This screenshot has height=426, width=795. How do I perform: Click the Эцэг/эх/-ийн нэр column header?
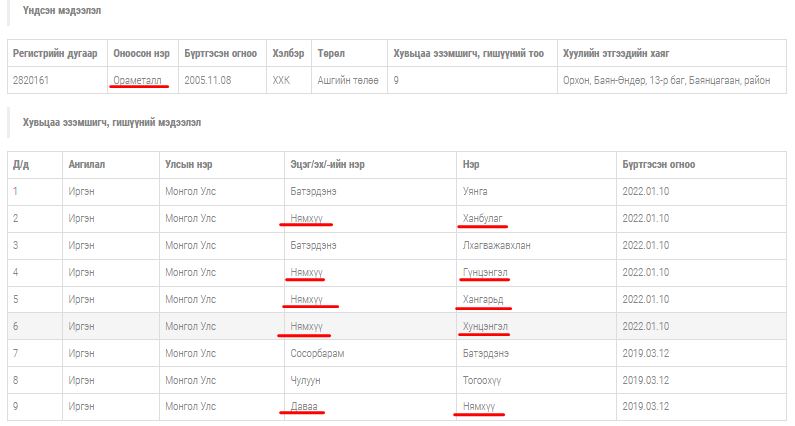pos(329,164)
